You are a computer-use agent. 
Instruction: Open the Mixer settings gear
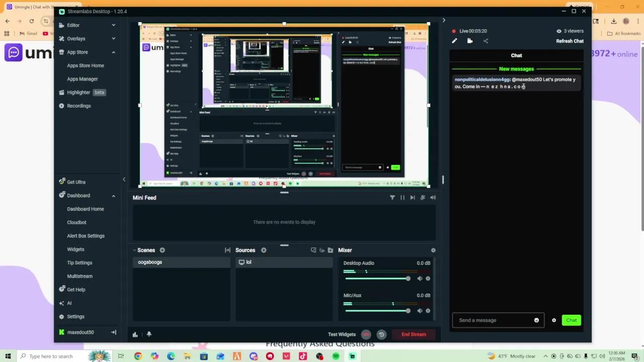click(433, 250)
